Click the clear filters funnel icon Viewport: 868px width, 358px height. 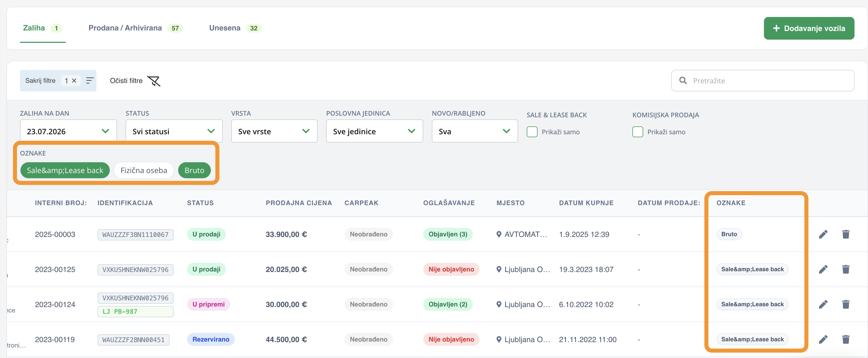click(x=154, y=81)
